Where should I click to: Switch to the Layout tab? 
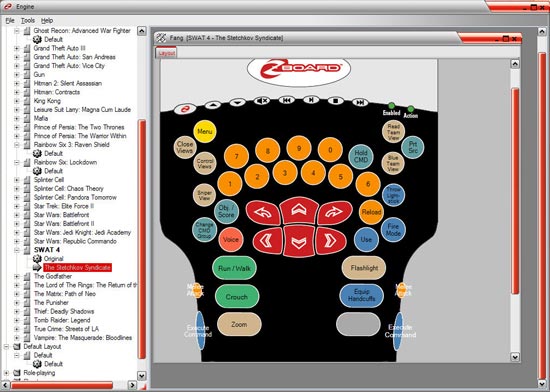click(x=166, y=53)
